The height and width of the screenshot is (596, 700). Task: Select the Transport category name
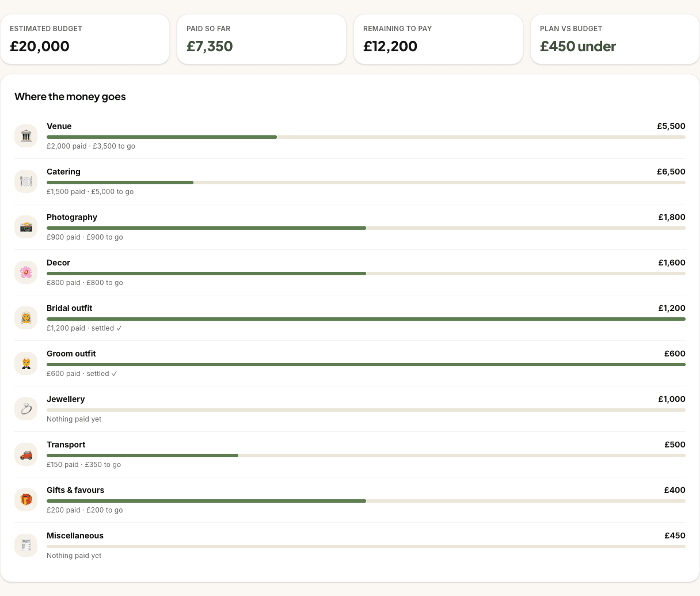[66, 445]
